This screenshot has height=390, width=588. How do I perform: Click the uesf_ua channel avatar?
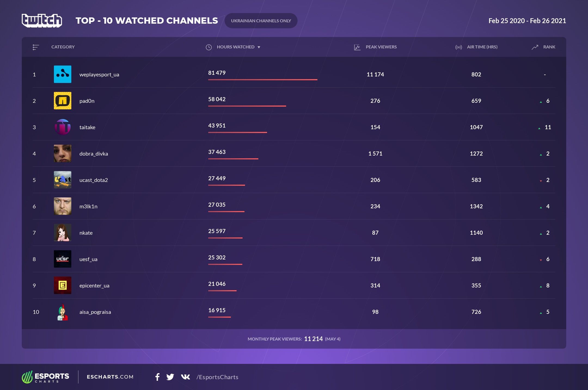pos(63,259)
